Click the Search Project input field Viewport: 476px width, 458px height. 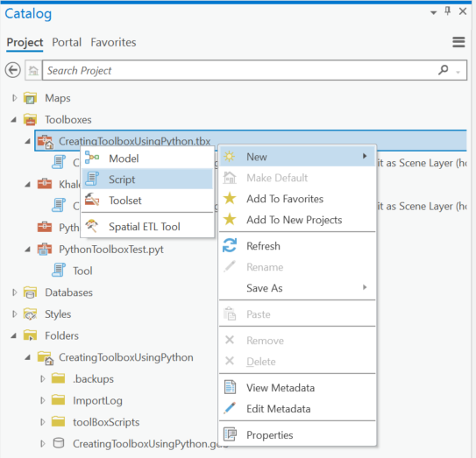tap(240, 70)
